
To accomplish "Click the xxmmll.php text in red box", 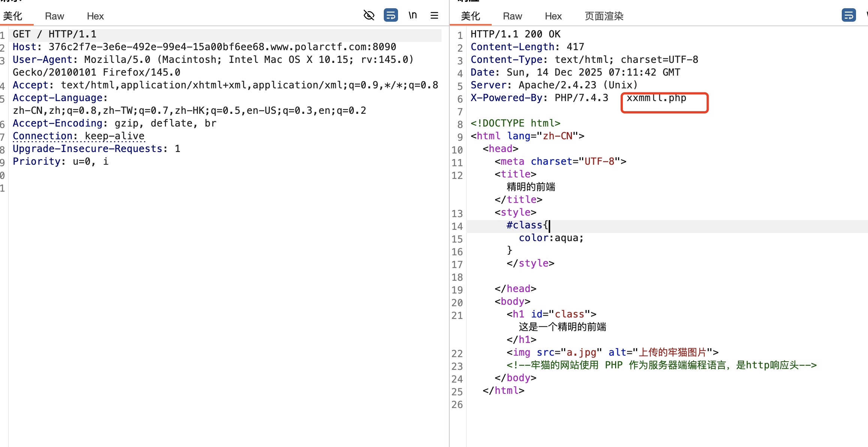I will tap(656, 98).
